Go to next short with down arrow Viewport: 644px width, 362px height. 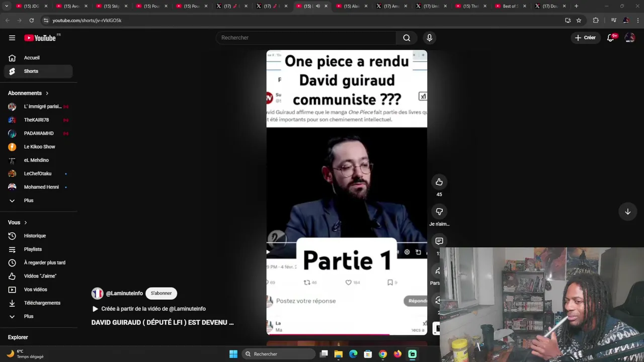[627, 212]
